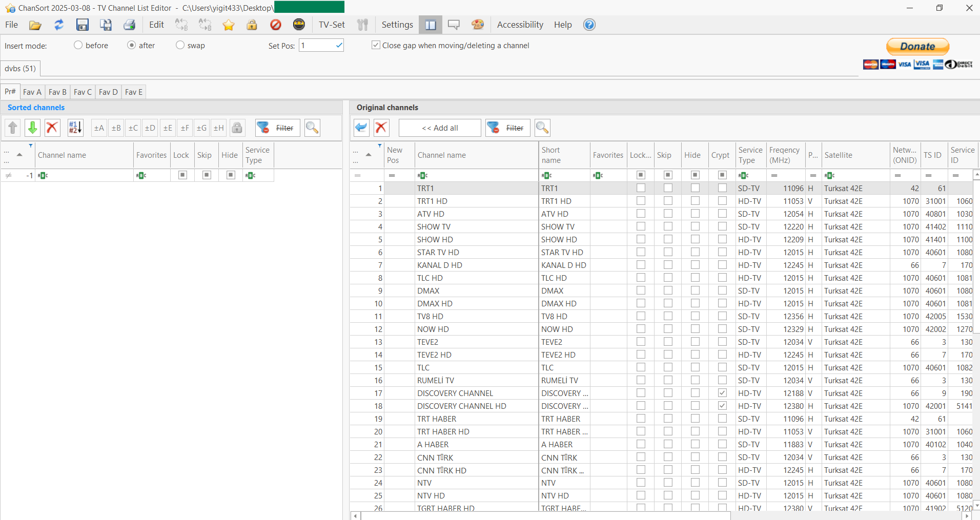Select the KANAL D HD channel row

661,265
